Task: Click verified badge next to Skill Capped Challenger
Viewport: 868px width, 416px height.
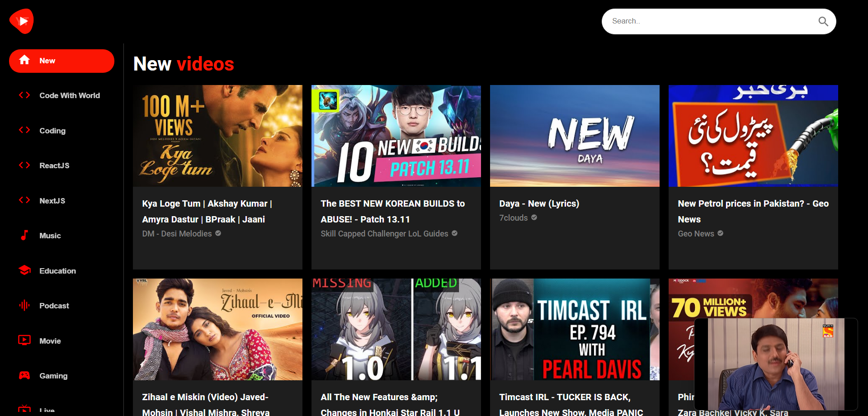Action: coord(455,233)
